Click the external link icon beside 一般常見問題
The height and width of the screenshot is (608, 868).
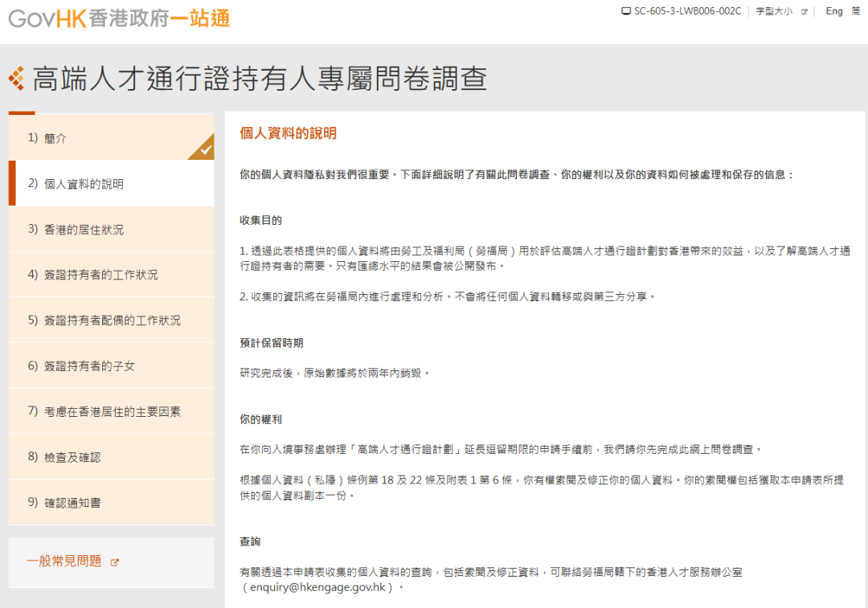115,563
